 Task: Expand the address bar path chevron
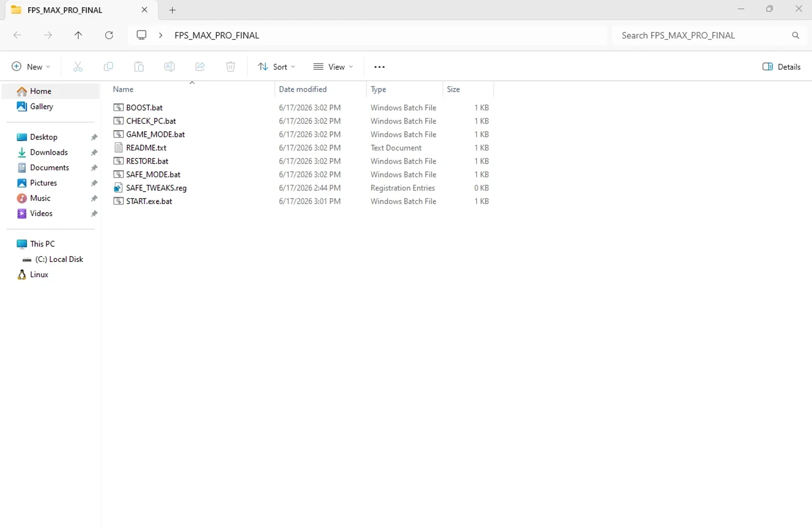160,35
